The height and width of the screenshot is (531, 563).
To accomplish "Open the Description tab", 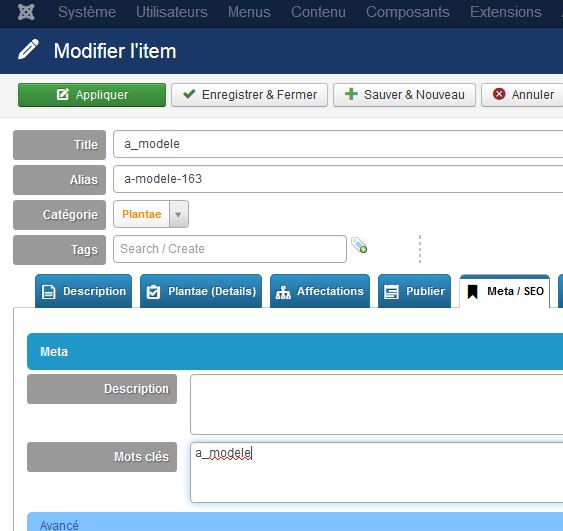I will click(x=84, y=291).
